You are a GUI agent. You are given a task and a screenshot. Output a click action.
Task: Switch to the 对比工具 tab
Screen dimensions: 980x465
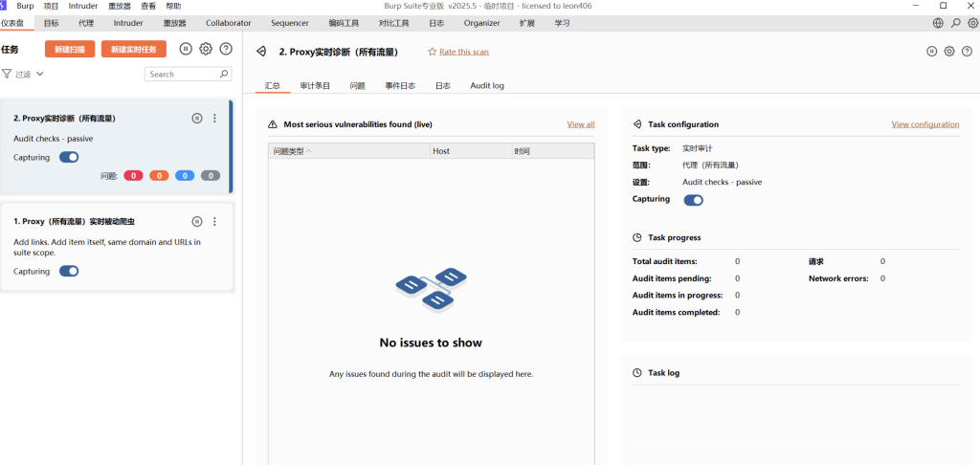393,23
